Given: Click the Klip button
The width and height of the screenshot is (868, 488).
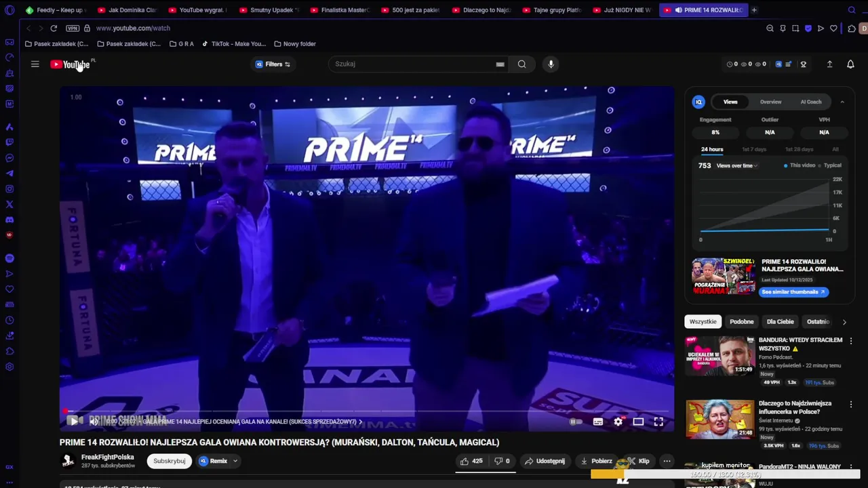Looking at the screenshot, I should pos(638,461).
